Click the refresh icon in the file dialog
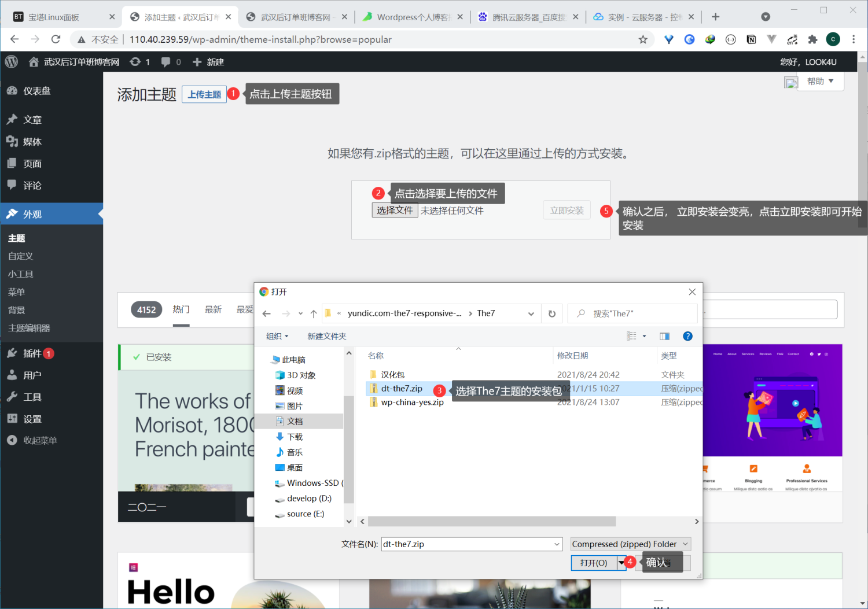This screenshot has width=868, height=609. point(551,313)
